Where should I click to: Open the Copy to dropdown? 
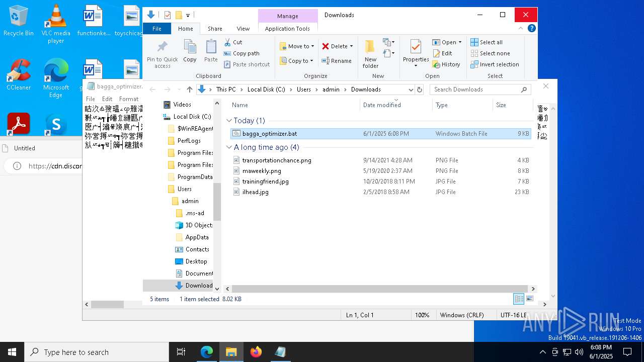296,61
